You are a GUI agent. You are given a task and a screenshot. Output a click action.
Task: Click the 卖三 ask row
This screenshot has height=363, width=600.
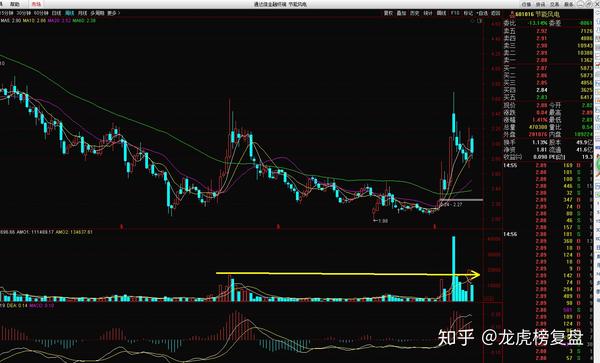coord(548,46)
